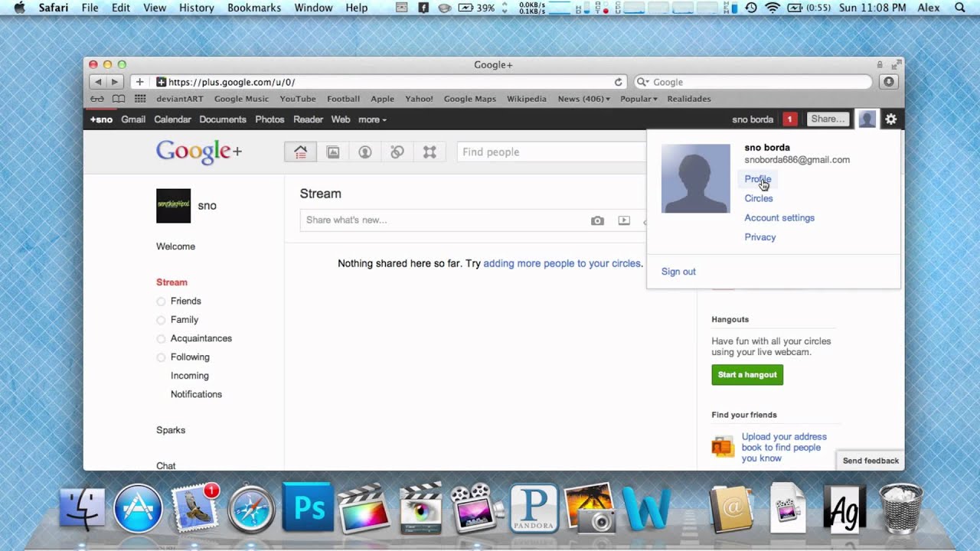Click the Safari back arrow

98,82
